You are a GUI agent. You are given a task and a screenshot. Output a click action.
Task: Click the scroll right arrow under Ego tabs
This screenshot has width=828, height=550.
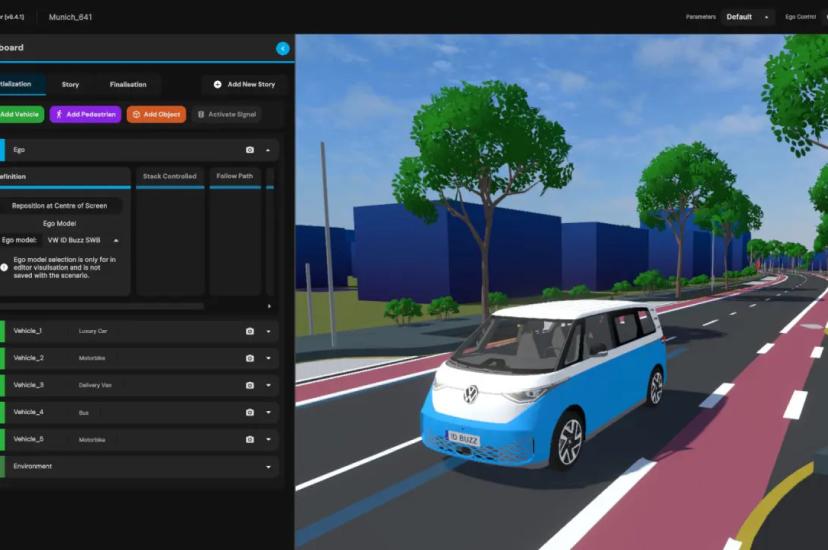pyautogui.click(x=269, y=306)
